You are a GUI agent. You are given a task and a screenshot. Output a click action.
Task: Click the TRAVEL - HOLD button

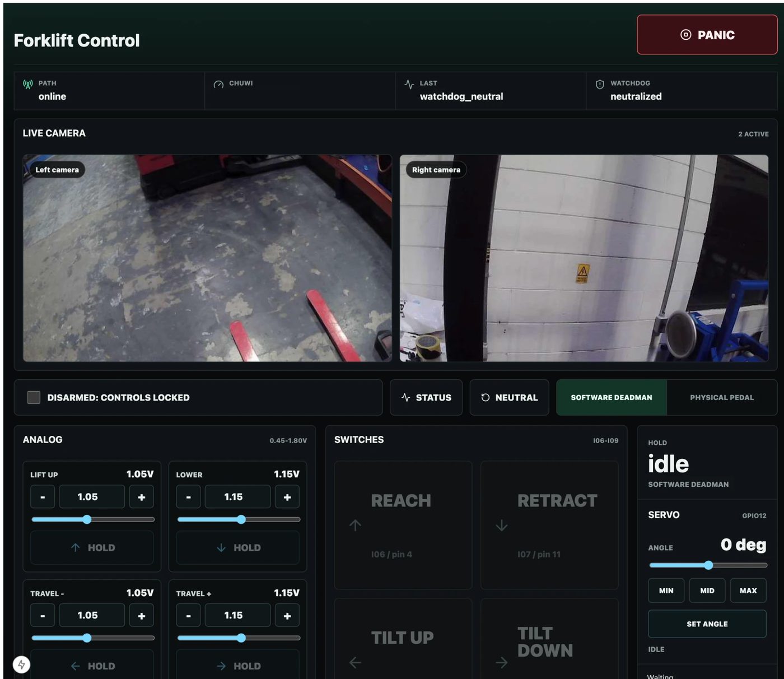[x=92, y=666]
